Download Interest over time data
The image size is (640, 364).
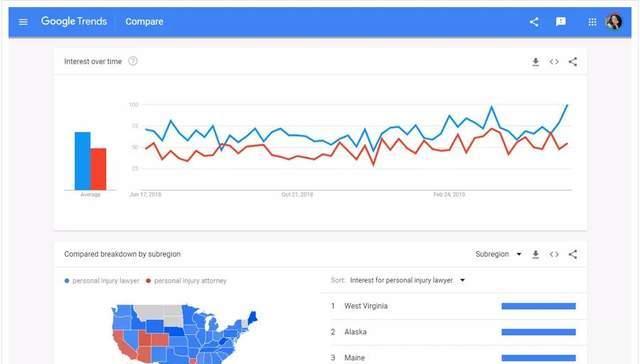tap(536, 62)
